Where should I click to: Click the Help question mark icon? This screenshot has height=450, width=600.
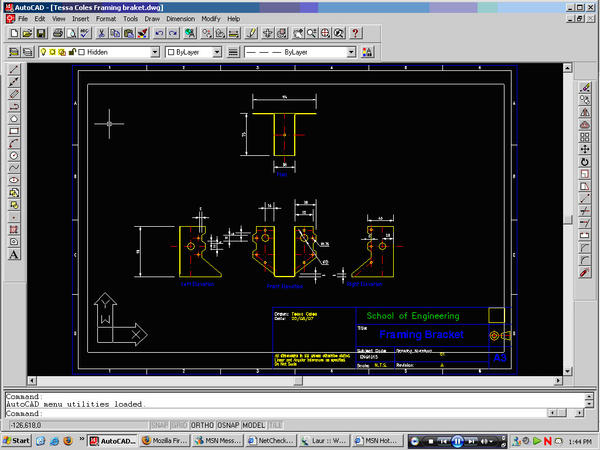tap(355, 33)
